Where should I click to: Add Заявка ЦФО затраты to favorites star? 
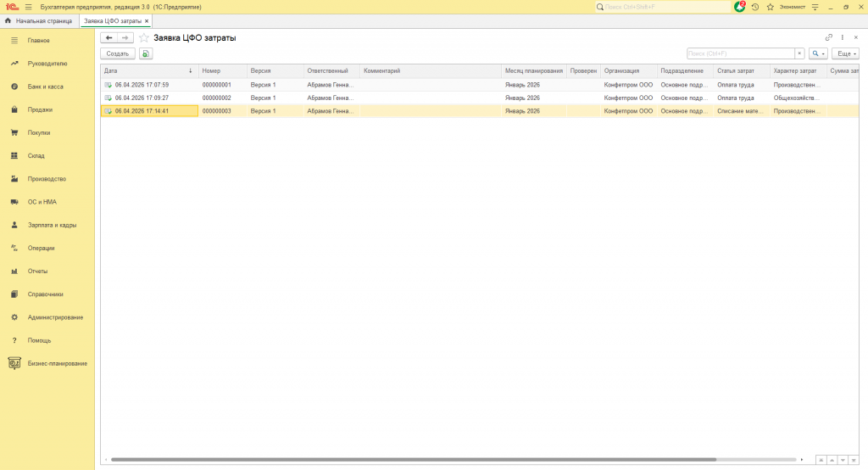(144, 37)
